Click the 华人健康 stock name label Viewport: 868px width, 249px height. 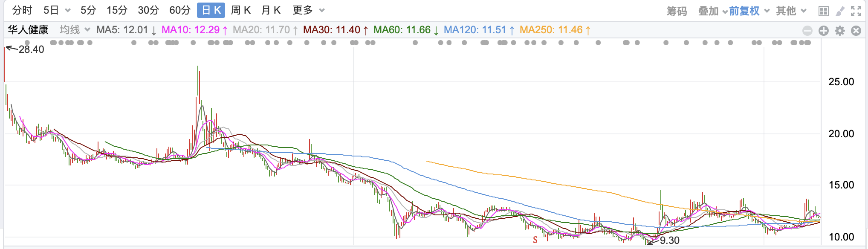28,30
